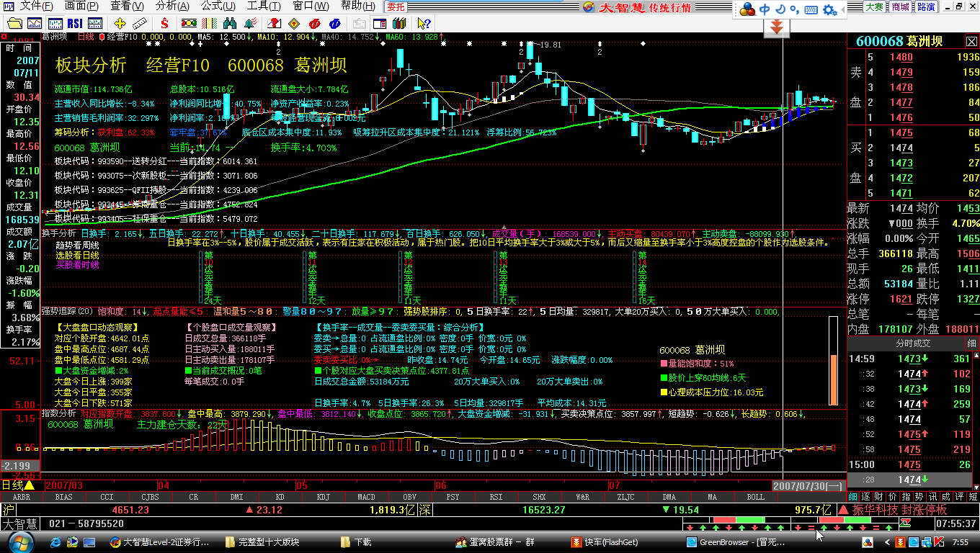Click the open folder toolbar icon
The height and width of the screenshot is (553, 980).
[x=15, y=24]
